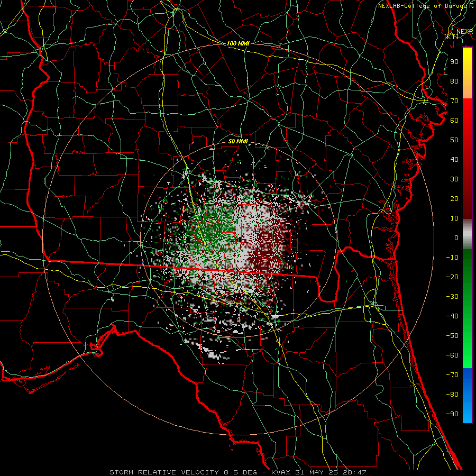Viewport: 476px width, 476px height.
Task: Click the "40" scale value
Action: tap(454, 159)
